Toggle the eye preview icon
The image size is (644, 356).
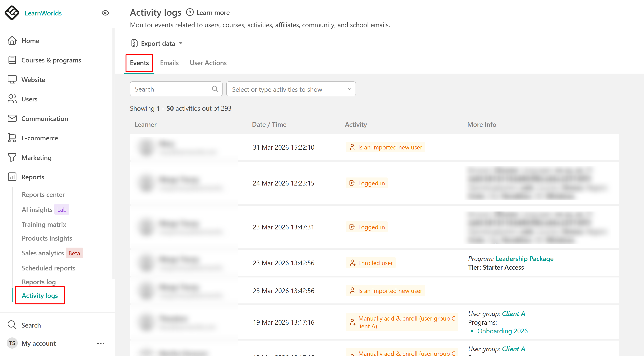105,13
